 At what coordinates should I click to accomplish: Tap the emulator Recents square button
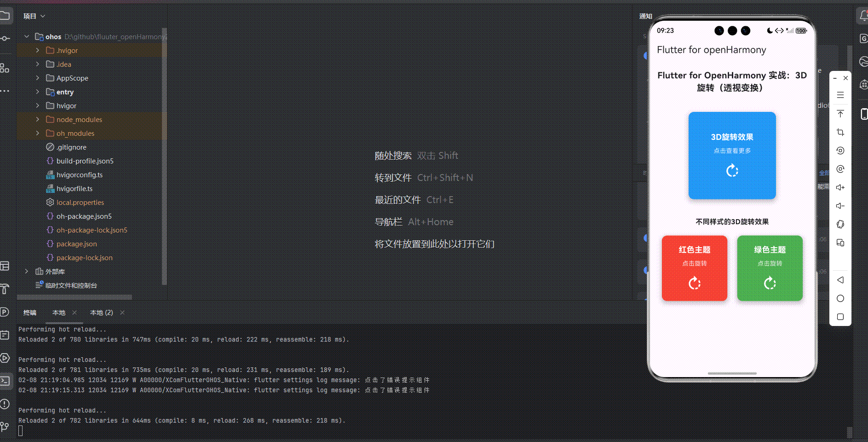pyautogui.click(x=840, y=317)
